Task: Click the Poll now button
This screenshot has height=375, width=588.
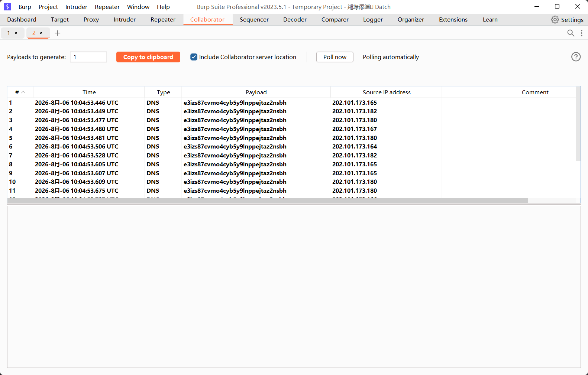Action: (335, 57)
